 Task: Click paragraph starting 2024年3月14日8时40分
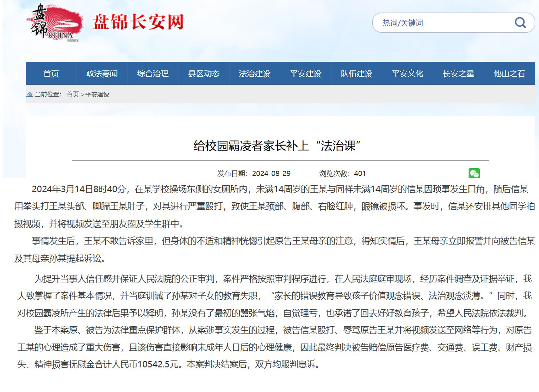275,206
